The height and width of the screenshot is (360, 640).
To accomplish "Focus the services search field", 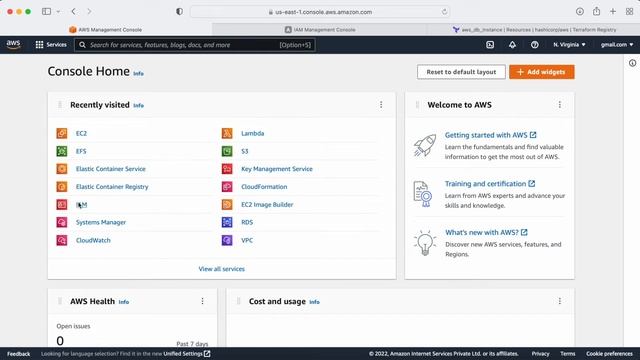I will pos(195,45).
